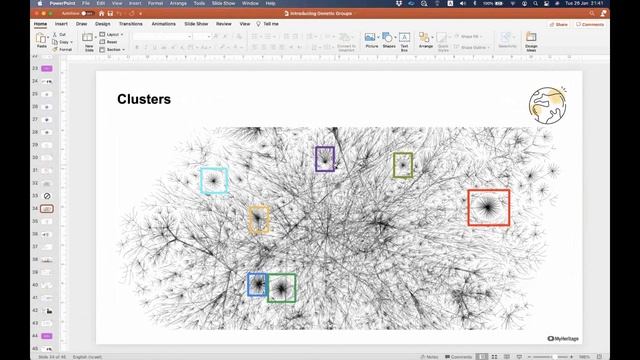The width and height of the screenshot is (640, 360).
Task: Switch to the Insert ribbon tab
Action: coord(61,24)
